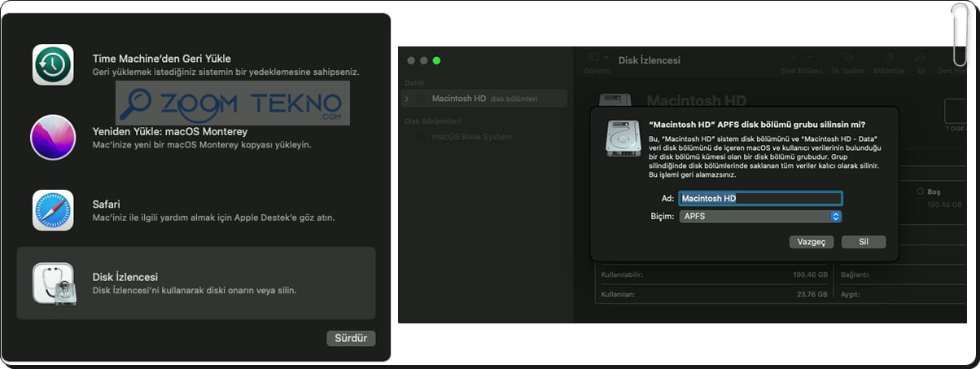Choose the Disk İzlencesi stethoscope icon
This screenshot has width=980, height=369.
tap(53, 283)
